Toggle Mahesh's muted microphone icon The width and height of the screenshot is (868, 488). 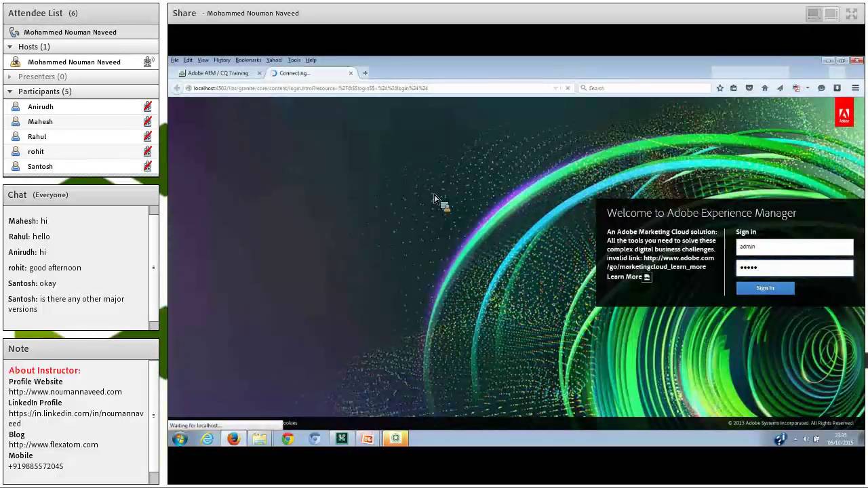pos(147,121)
